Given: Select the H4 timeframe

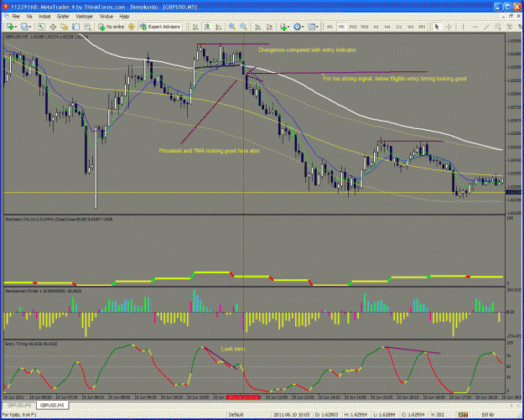Looking at the screenshot, I should click(387, 27).
